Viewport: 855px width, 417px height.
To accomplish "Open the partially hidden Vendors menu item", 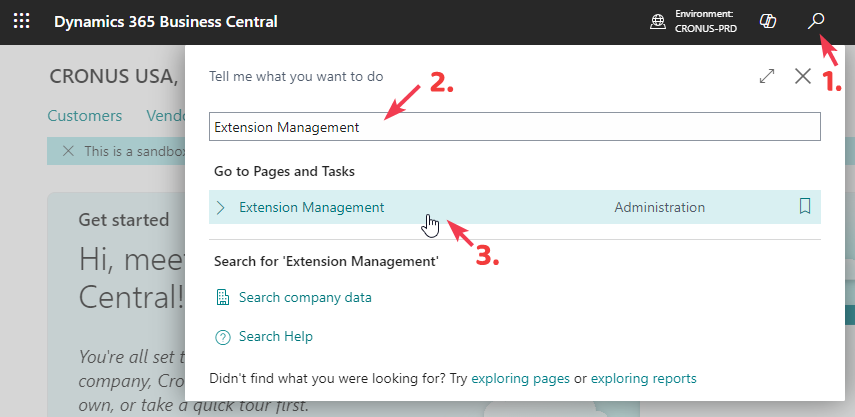I will coord(165,116).
